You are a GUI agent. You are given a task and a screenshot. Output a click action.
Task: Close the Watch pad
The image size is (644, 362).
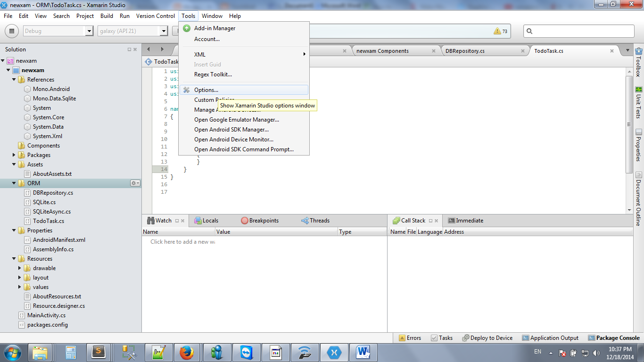point(183,221)
